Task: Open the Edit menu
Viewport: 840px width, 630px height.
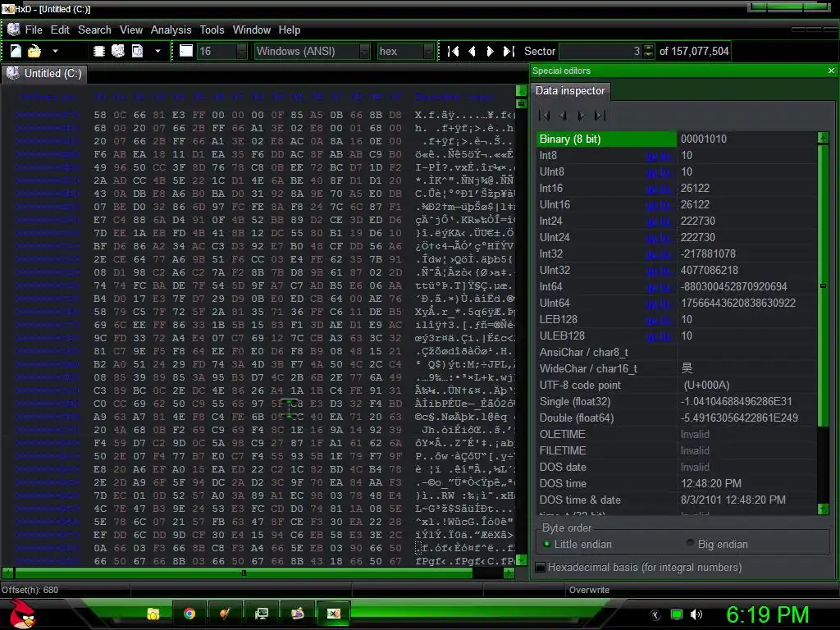Action: point(60,30)
